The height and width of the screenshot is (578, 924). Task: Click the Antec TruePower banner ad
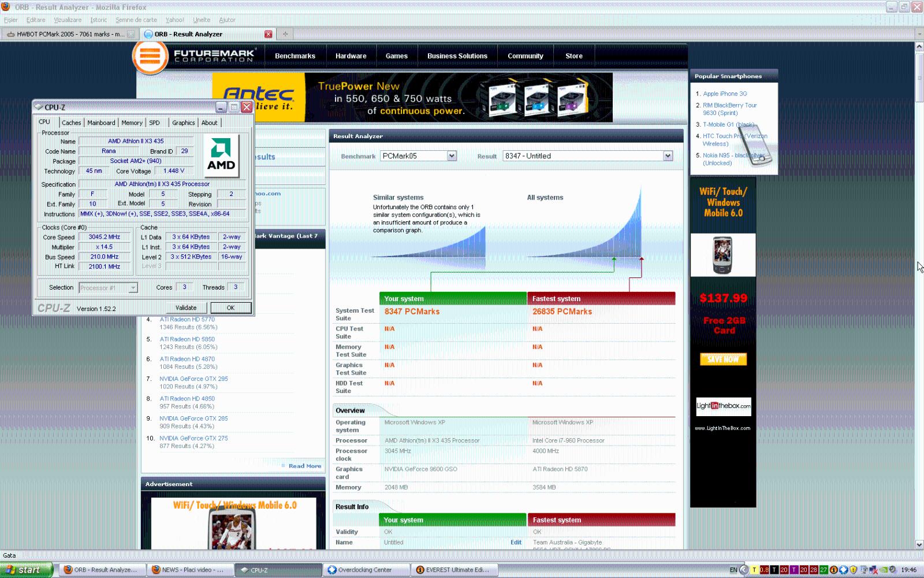click(x=412, y=97)
